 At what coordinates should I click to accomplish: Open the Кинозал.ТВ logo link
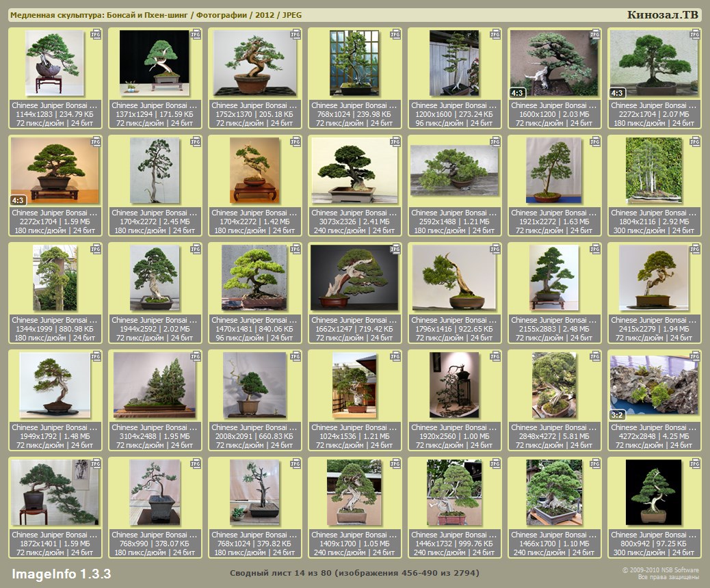(662, 15)
